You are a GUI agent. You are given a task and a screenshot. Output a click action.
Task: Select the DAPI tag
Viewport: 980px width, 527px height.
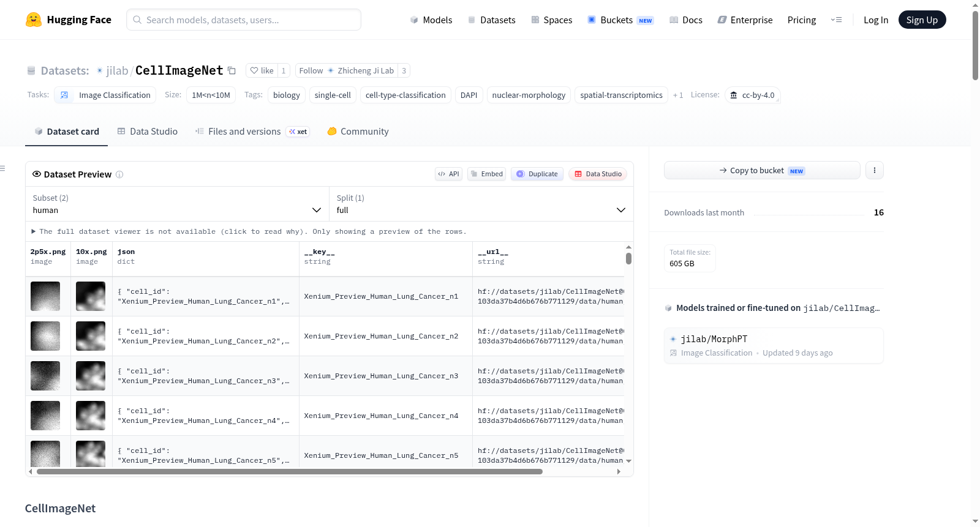click(469, 95)
